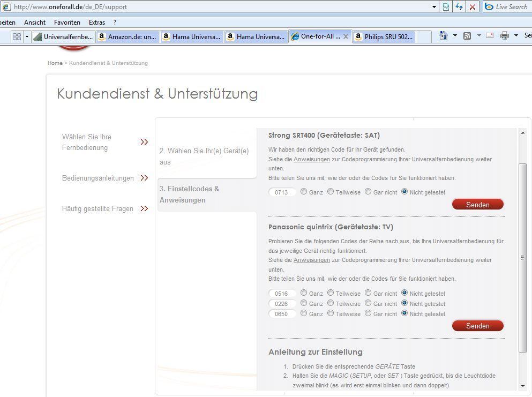Close the One-for-All tab with its X
The height and width of the screenshot is (397, 532).
pyautogui.click(x=346, y=36)
